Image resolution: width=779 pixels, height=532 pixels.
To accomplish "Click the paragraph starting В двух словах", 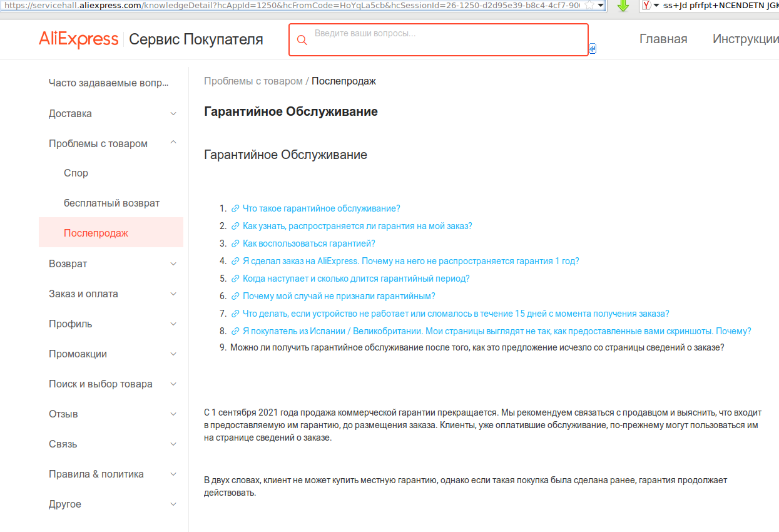I will coord(466,486).
